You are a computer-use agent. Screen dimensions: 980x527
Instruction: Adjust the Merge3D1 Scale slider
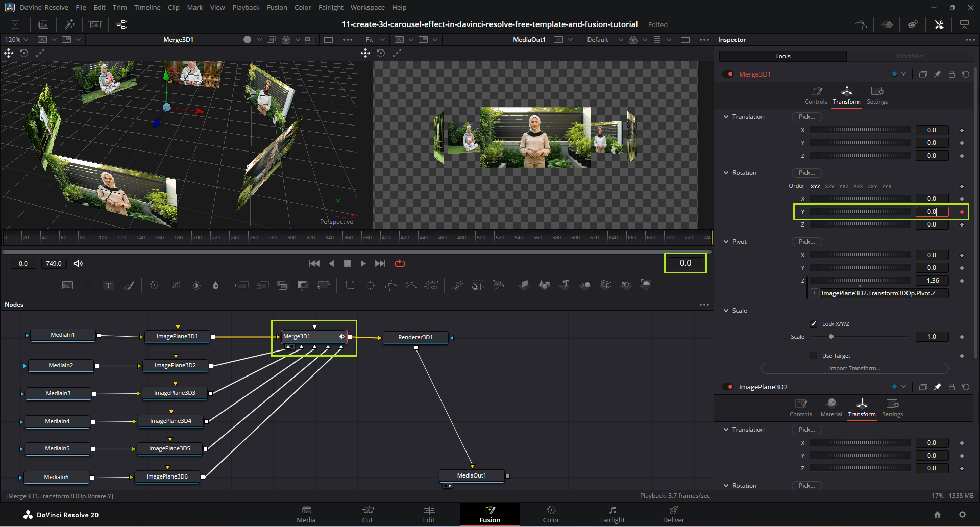[831, 337]
